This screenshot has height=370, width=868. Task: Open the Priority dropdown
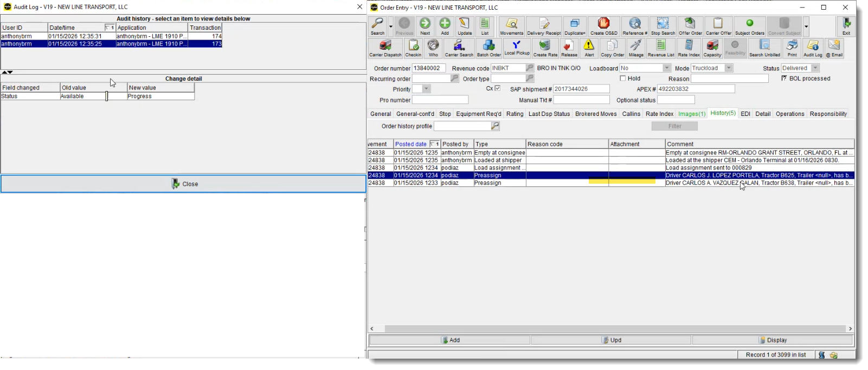[x=427, y=89]
